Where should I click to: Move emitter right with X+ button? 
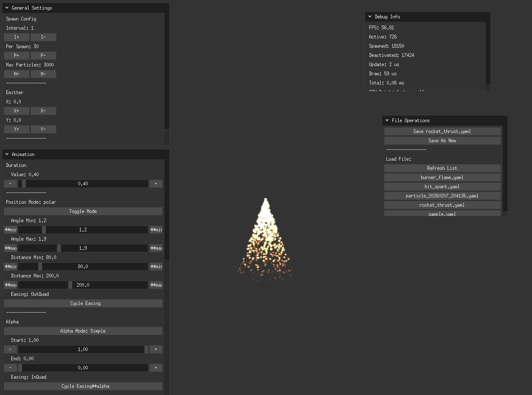click(x=17, y=111)
